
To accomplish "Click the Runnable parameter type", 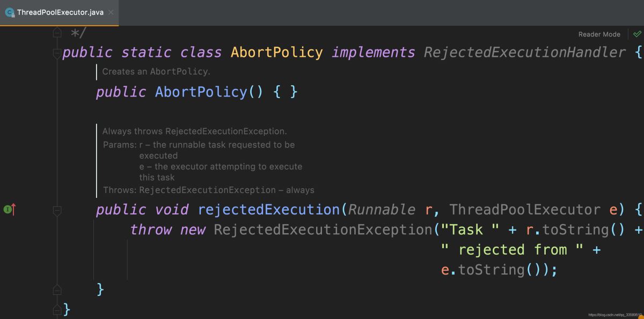I will click(382, 210).
